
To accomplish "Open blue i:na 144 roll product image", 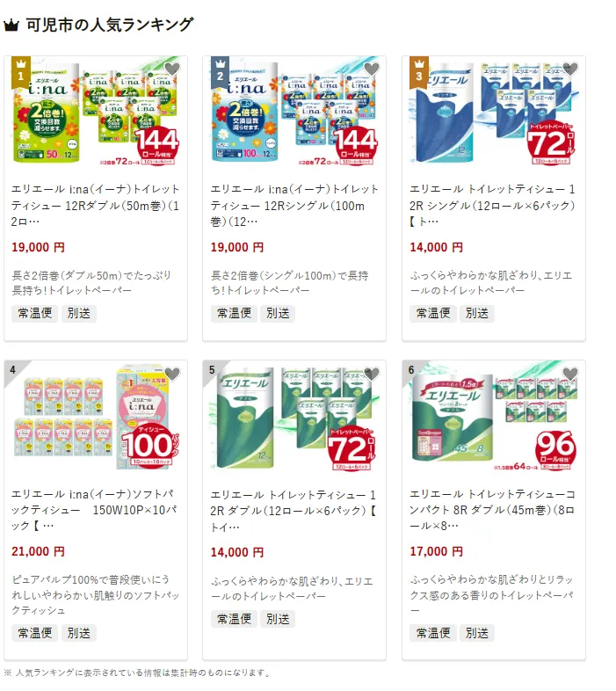I will click(294, 113).
